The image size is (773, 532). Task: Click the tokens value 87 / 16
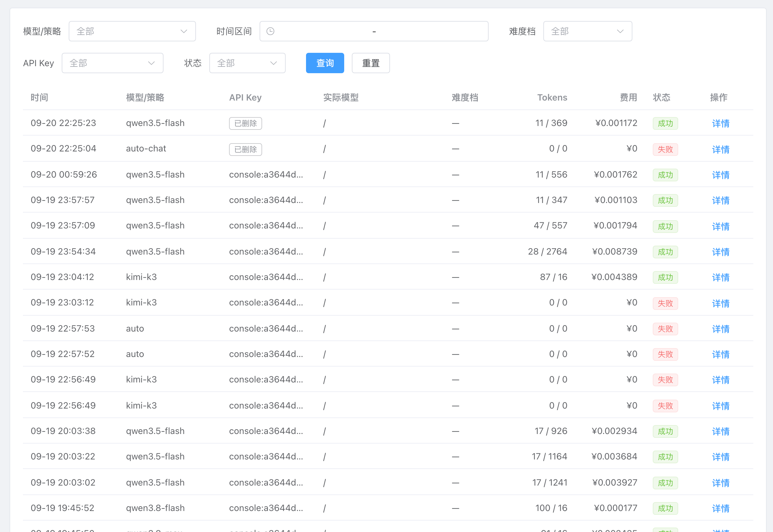click(554, 277)
